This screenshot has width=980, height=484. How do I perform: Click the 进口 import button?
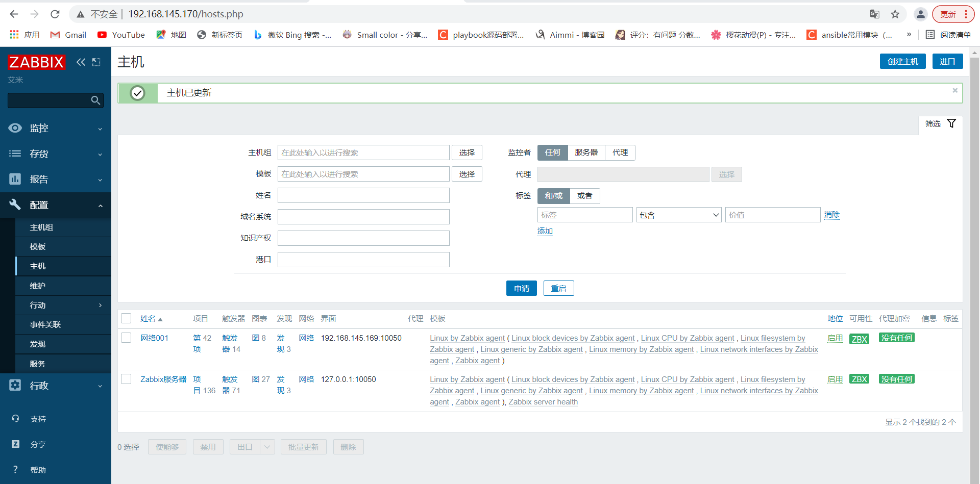click(x=947, y=61)
